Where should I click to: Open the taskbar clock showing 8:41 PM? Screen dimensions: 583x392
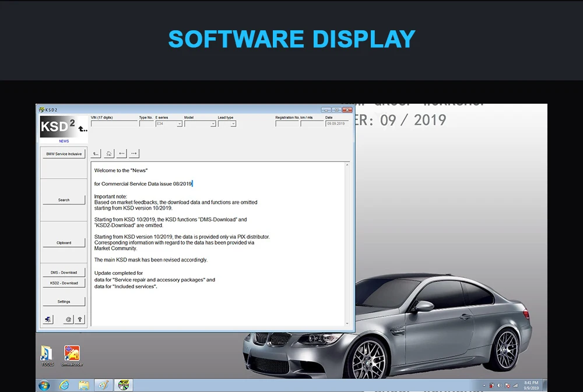[x=531, y=386]
